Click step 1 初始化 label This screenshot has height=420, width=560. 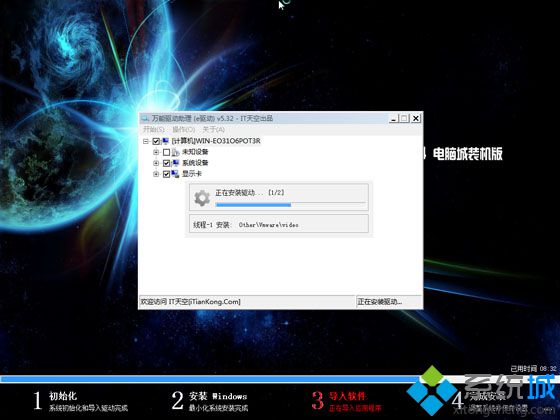(x=63, y=396)
